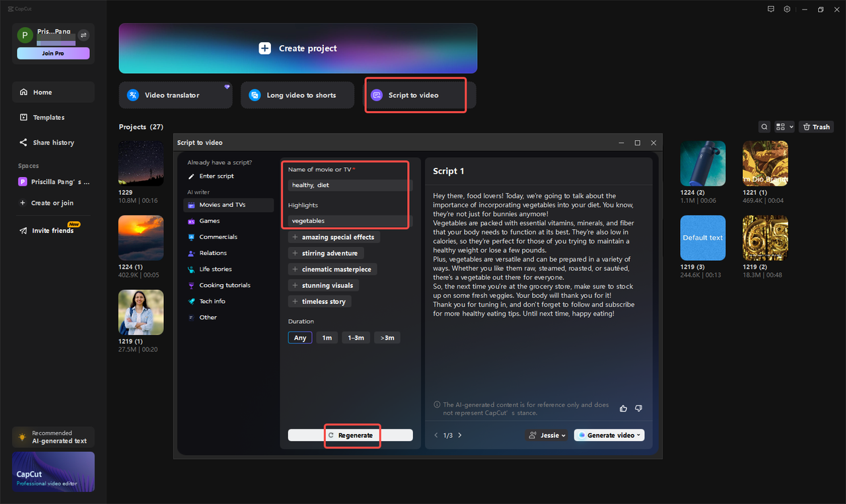The height and width of the screenshot is (504, 846).
Task: Select 1m duration option
Action: (327, 338)
